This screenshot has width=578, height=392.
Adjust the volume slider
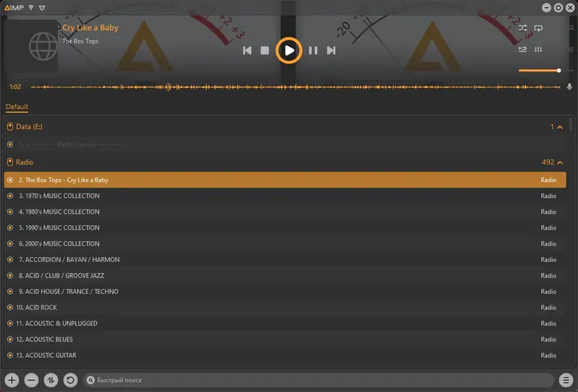pyautogui.click(x=539, y=70)
